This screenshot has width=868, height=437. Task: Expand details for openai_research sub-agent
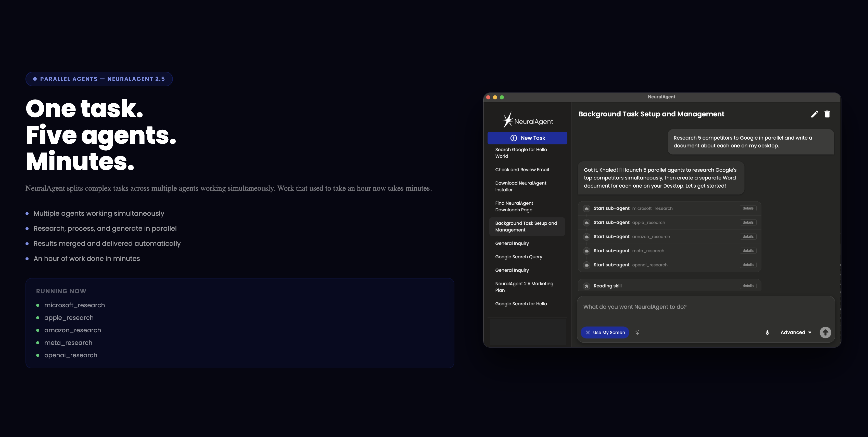point(748,265)
